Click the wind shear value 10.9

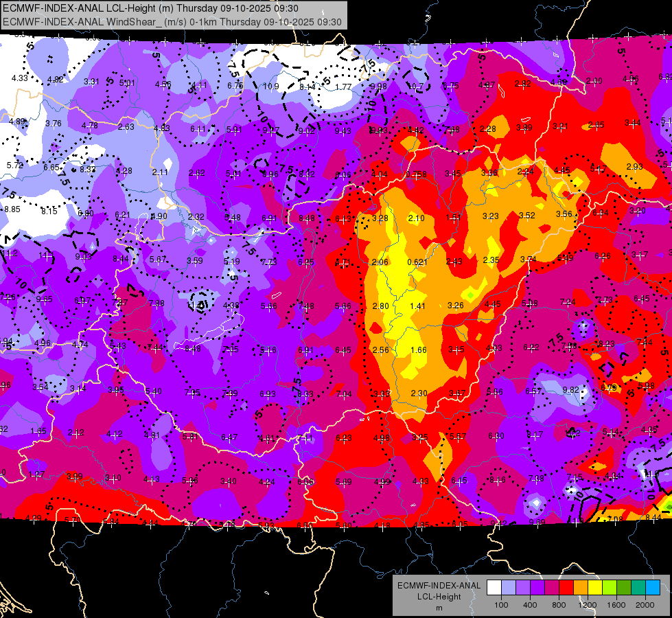[271, 87]
